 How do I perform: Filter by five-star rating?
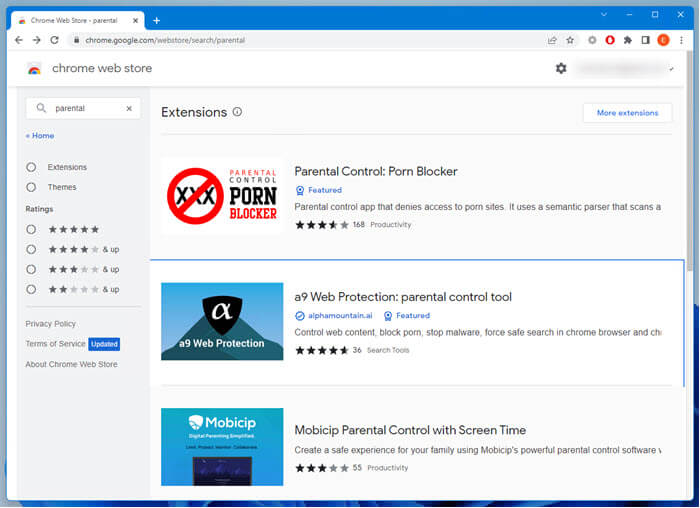[31, 229]
